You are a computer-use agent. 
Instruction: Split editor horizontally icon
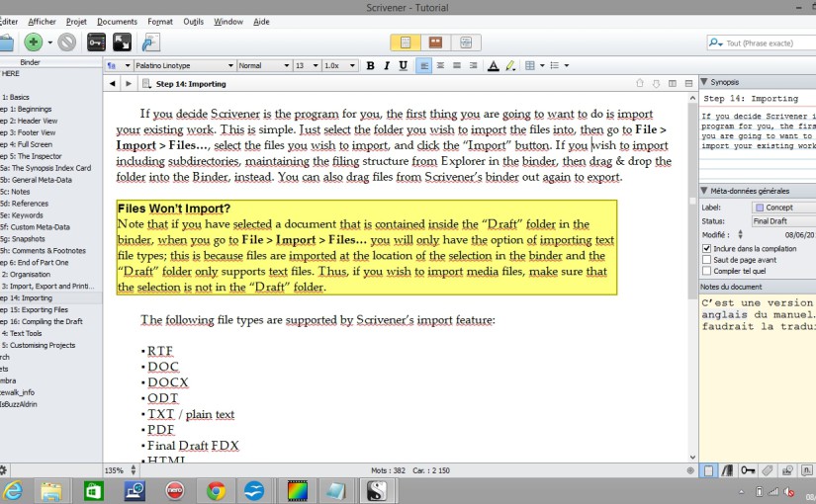[688, 83]
